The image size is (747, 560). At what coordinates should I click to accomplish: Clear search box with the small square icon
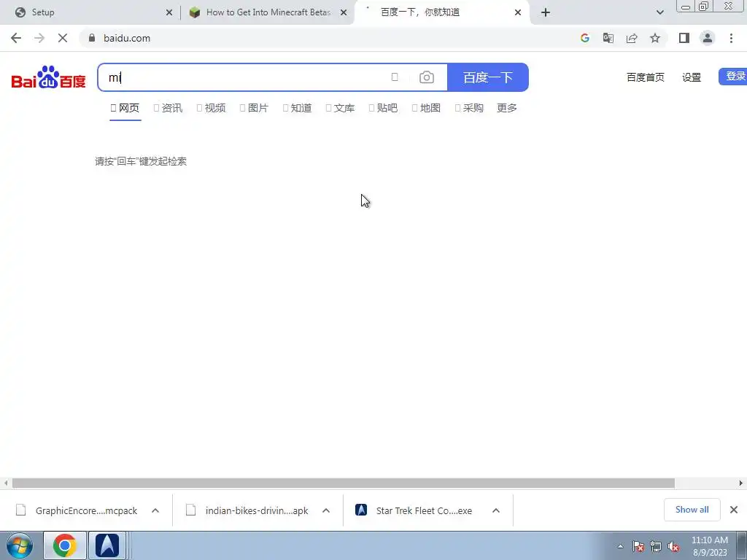(x=395, y=77)
